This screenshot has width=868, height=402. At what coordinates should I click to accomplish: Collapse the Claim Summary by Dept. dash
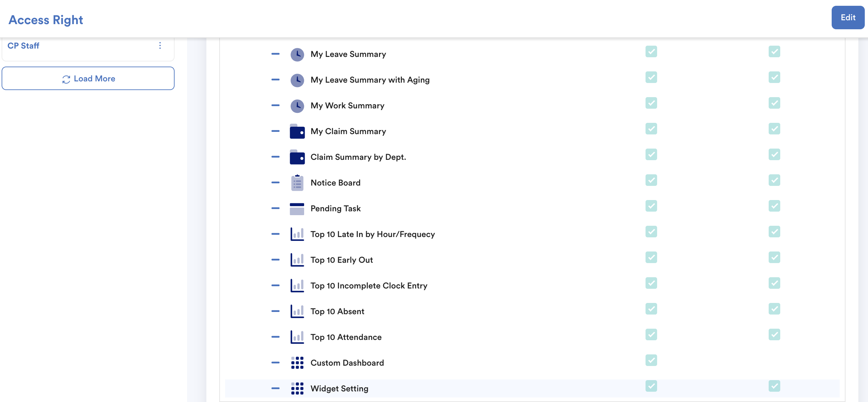[275, 157]
